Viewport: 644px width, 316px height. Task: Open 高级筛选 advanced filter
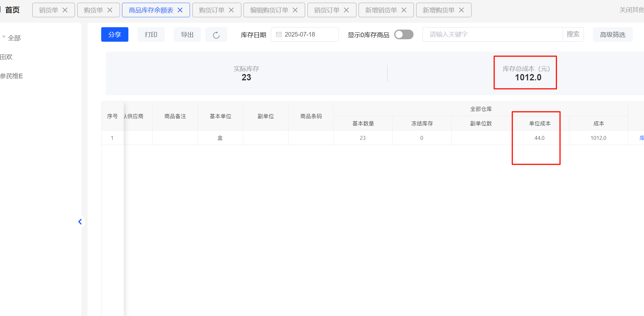tap(613, 34)
